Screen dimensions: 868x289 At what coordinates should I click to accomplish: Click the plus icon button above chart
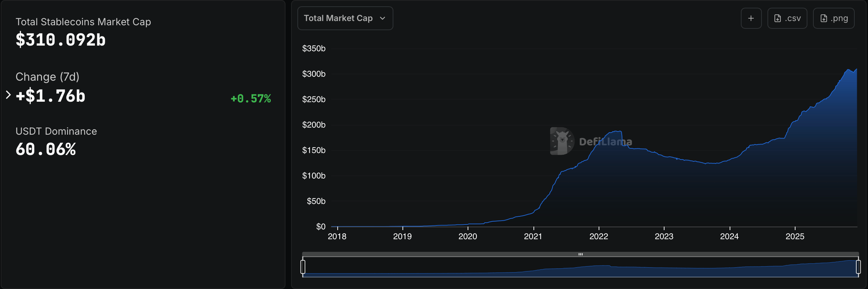751,18
